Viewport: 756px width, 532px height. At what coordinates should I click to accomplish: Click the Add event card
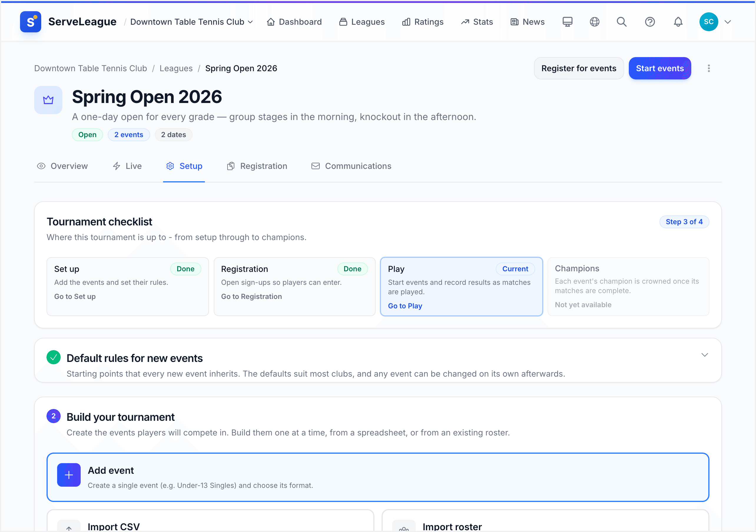pos(378,477)
